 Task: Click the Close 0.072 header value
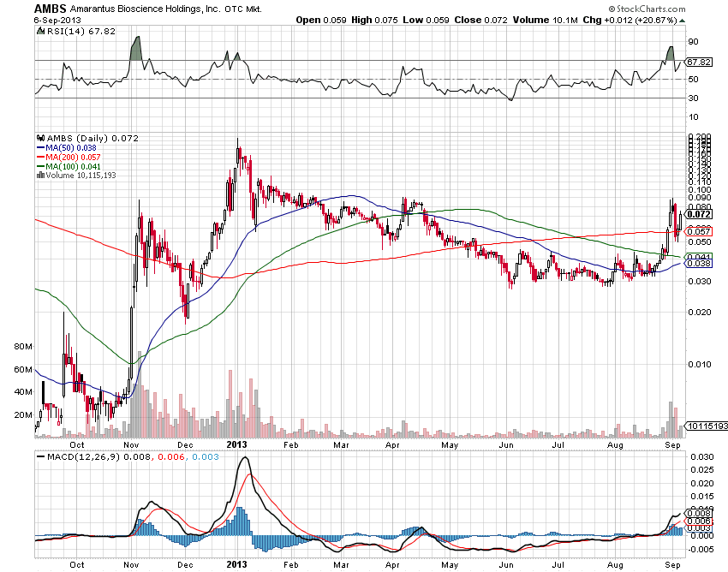point(480,20)
